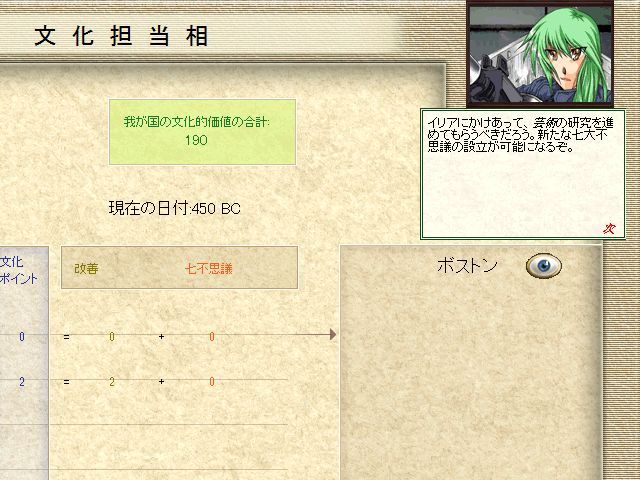This screenshot has height=480, width=640.
Task: Click the equals sign in the second row
Action: coord(66,382)
